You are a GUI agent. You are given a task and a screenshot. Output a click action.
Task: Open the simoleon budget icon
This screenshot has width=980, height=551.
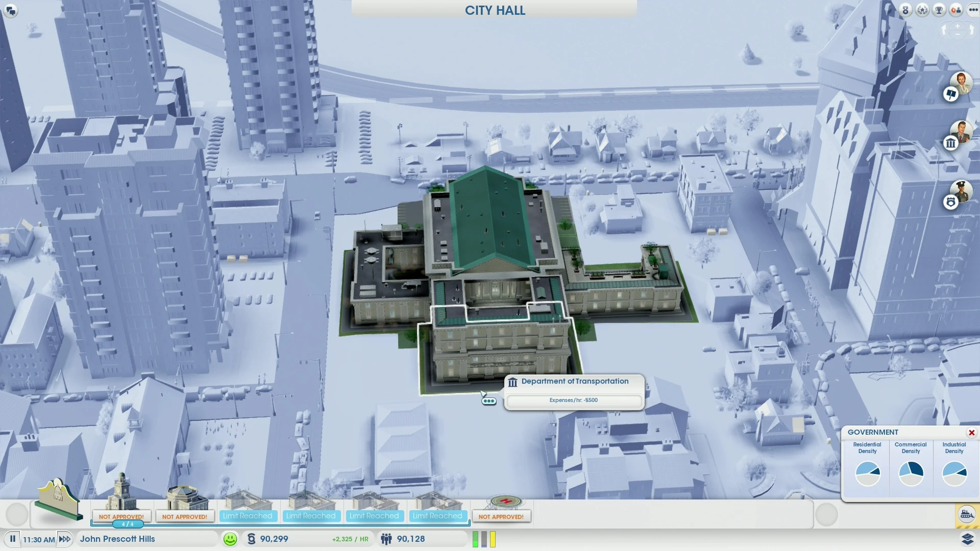(251, 539)
